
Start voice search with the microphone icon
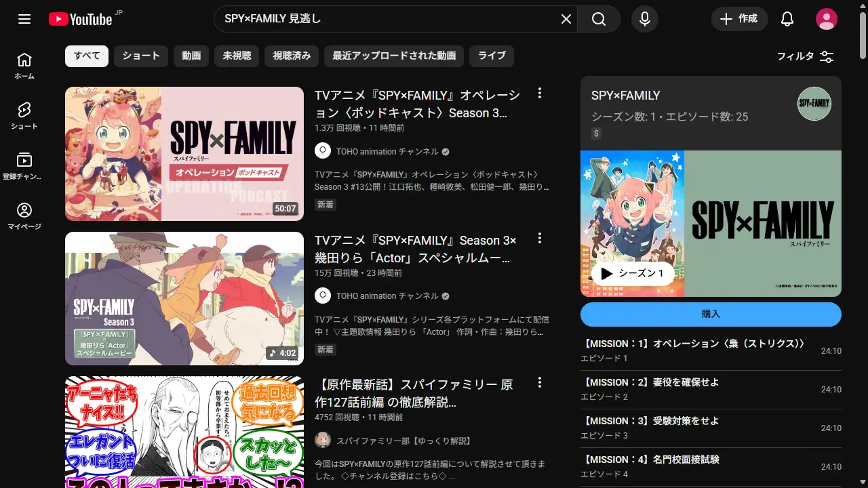click(x=644, y=19)
